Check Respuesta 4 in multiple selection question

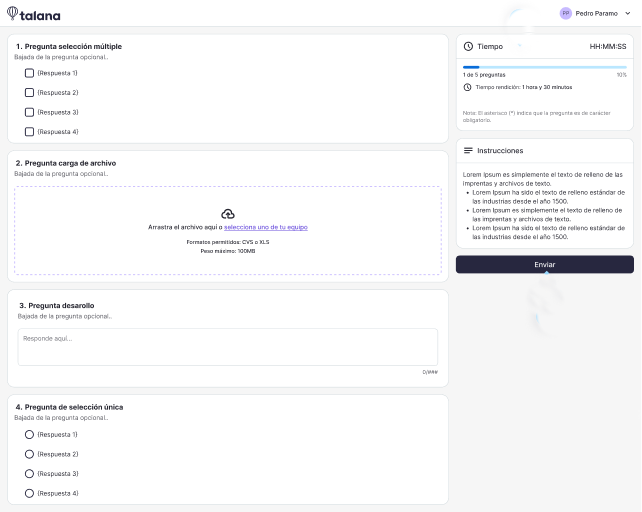click(x=29, y=131)
